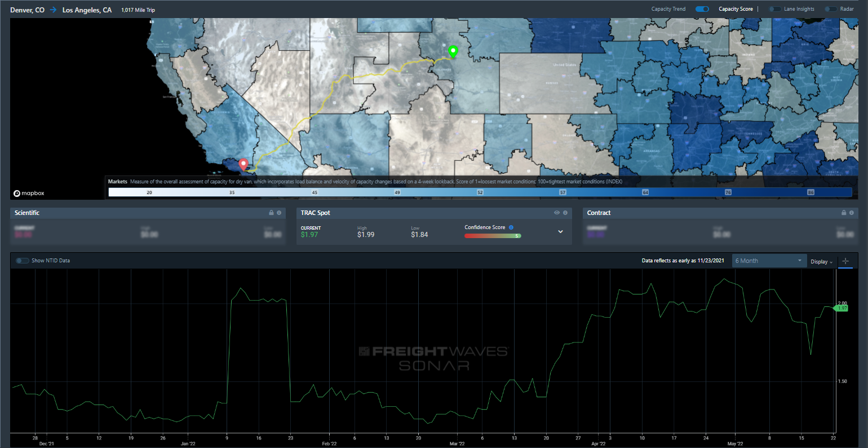Screen dimensions: 868x448
Task: Click the mapbox logo link
Action: click(29, 193)
